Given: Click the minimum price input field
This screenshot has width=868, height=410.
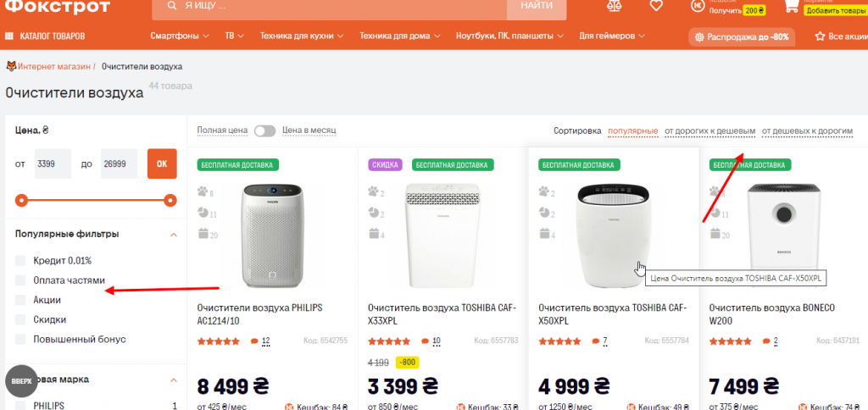Looking at the screenshot, I should tap(51, 163).
